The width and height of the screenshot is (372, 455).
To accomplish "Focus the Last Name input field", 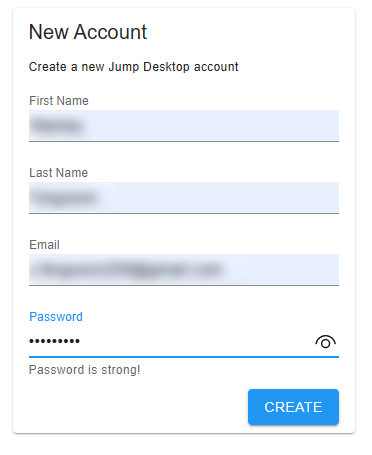I will [184, 198].
